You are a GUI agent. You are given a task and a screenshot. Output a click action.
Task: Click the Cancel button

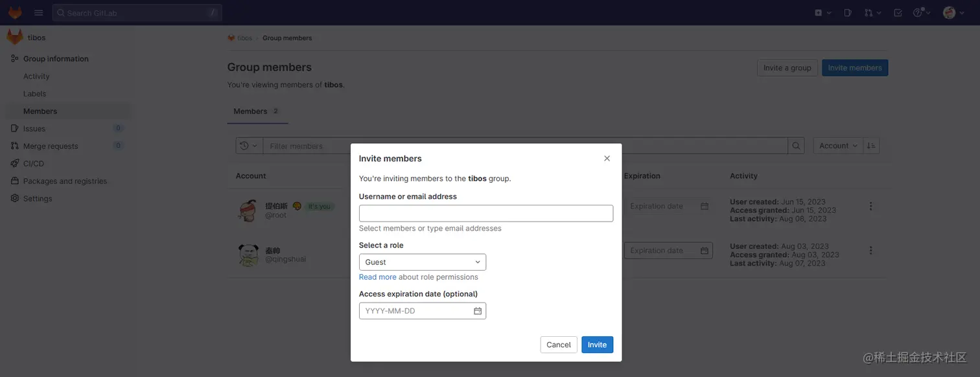coord(559,345)
